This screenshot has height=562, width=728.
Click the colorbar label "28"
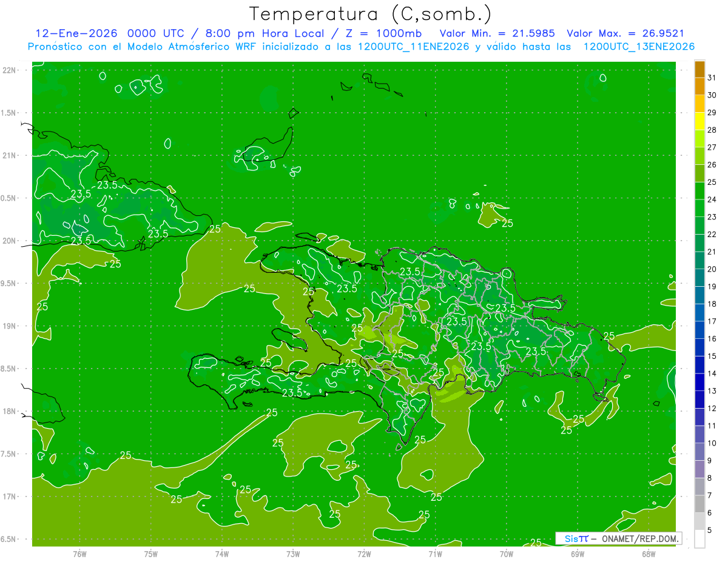[x=712, y=130]
